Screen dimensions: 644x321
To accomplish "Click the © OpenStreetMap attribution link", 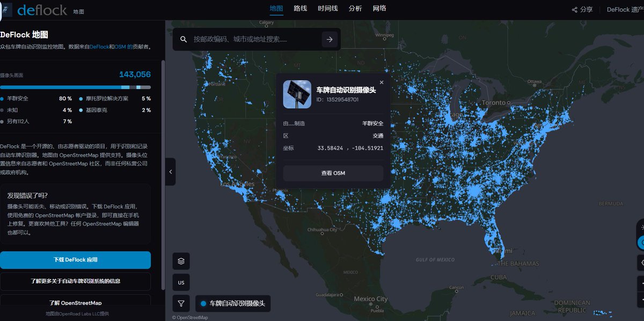I will click(x=190, y=317).
